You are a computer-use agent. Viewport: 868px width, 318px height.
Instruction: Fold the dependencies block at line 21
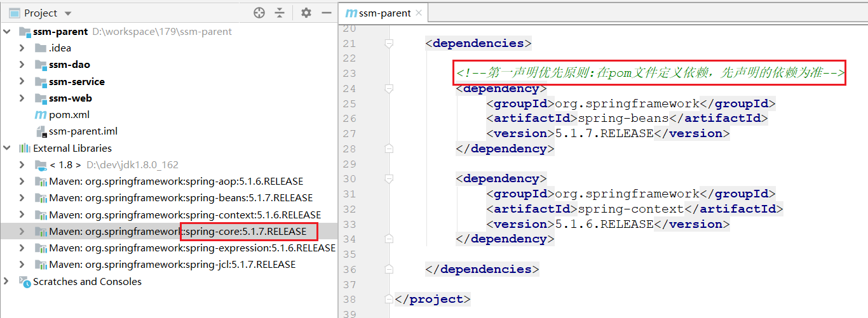pyautogui.click(x=389, y=44)
